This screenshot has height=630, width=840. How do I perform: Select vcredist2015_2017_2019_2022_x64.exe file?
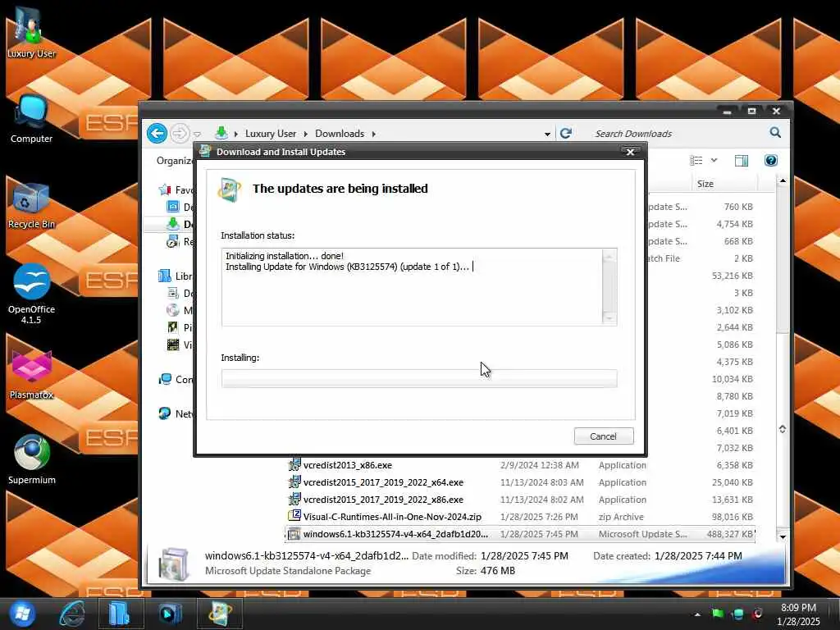(x=383, y=482)
